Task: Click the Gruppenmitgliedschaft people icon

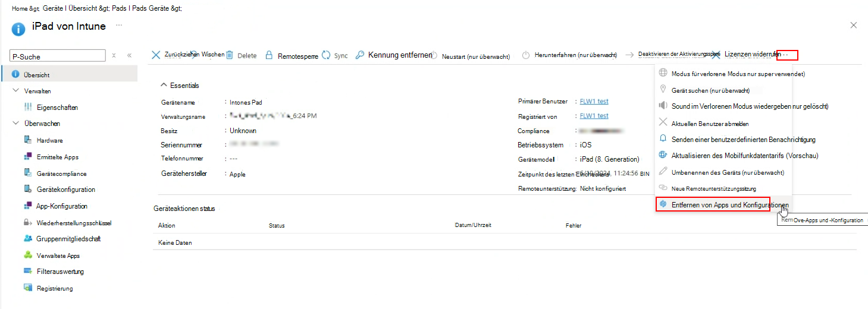Action: pyautogui.click(x=28, y=238)
